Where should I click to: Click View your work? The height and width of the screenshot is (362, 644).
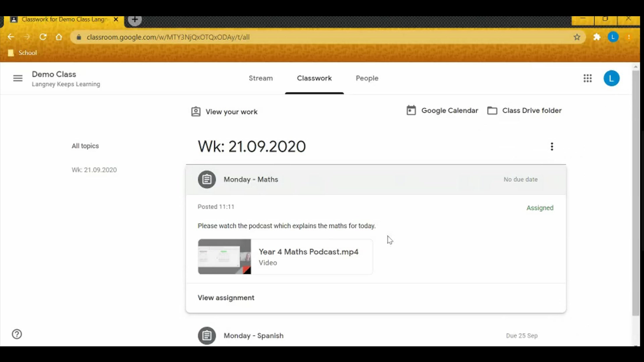[x=224, y=112]
